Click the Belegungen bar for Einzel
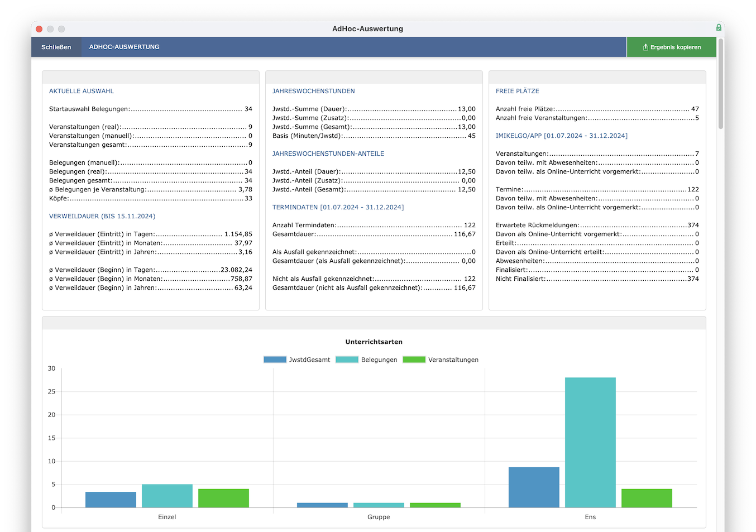Screen dimensions: 756x532 tap(167, 496)
